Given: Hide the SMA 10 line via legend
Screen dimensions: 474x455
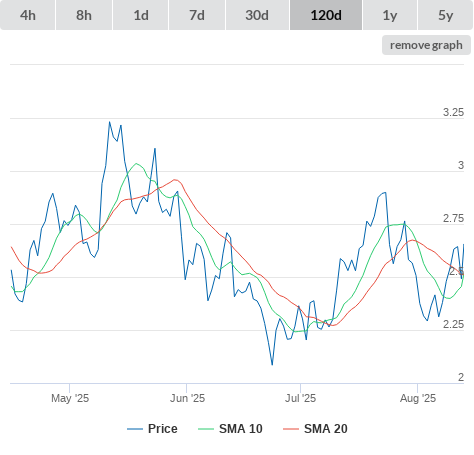Looking at the screenshot, I should point(230,429).
